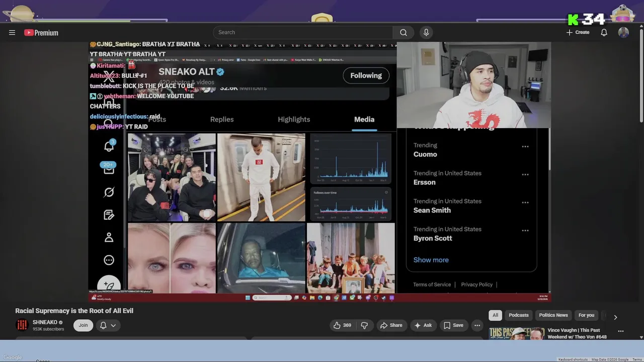This screenshot has height=362, width=644.
Task: Open Grok icon in X sidebar
Action: pyautogui.click(x=109, y=192)
